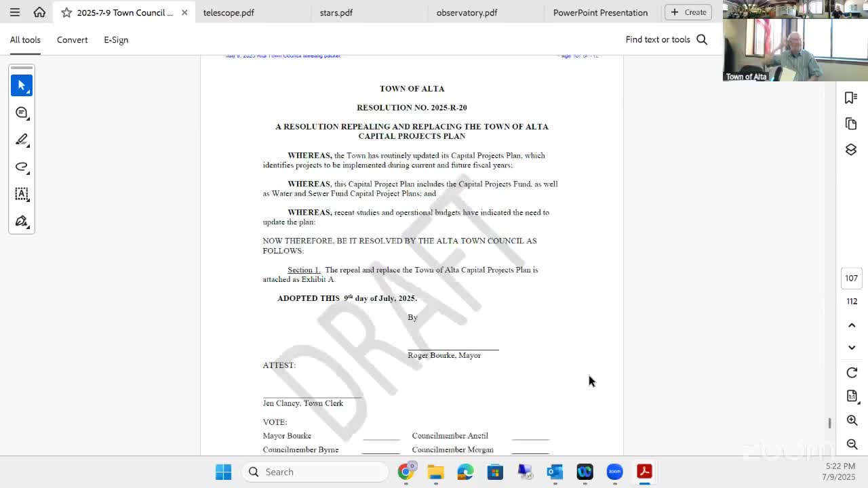868x488 pixels.
Task: Go to the next page
Action: (x=852, y=348)
